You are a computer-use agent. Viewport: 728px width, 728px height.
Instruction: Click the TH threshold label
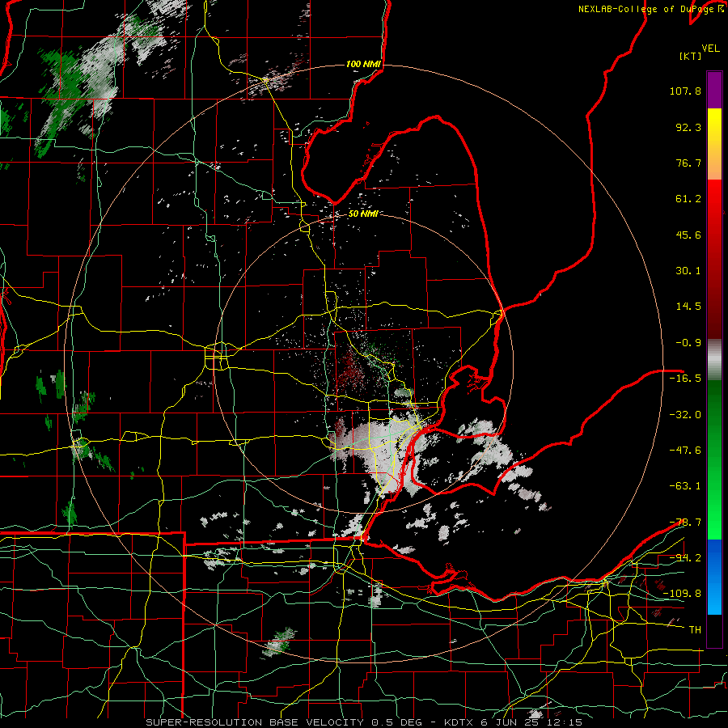(x=695, y=630)
